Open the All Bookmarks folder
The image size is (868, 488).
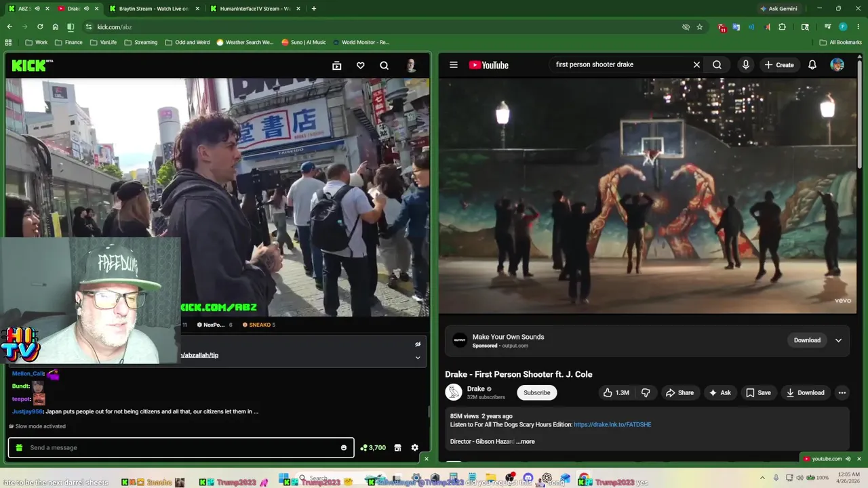pyautogui.click(x=841, y=42)
